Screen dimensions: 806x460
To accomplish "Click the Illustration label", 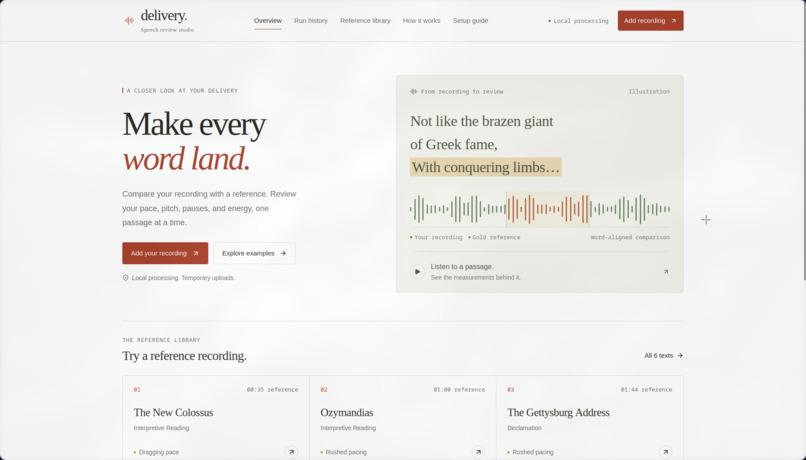I will click(x=649, y=91).
